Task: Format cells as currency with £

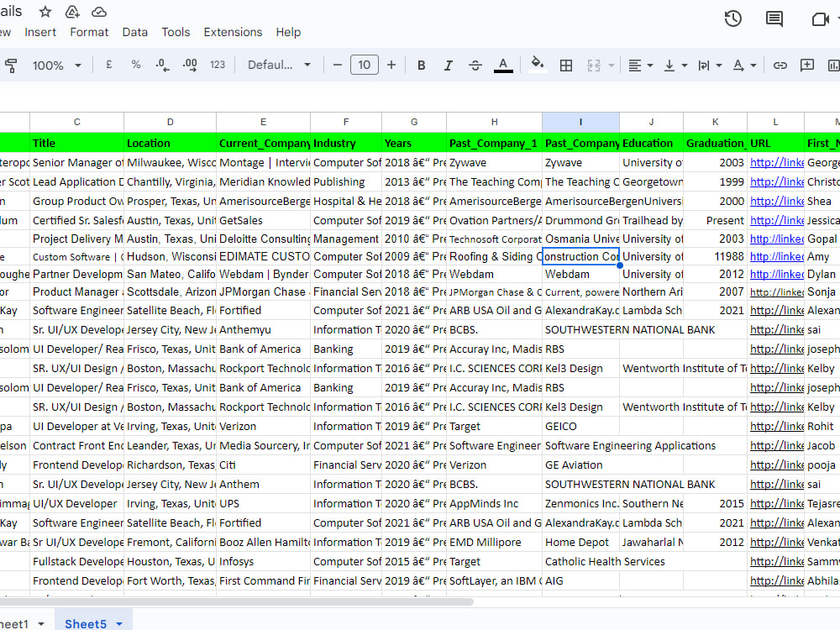Action: (108, 65)
